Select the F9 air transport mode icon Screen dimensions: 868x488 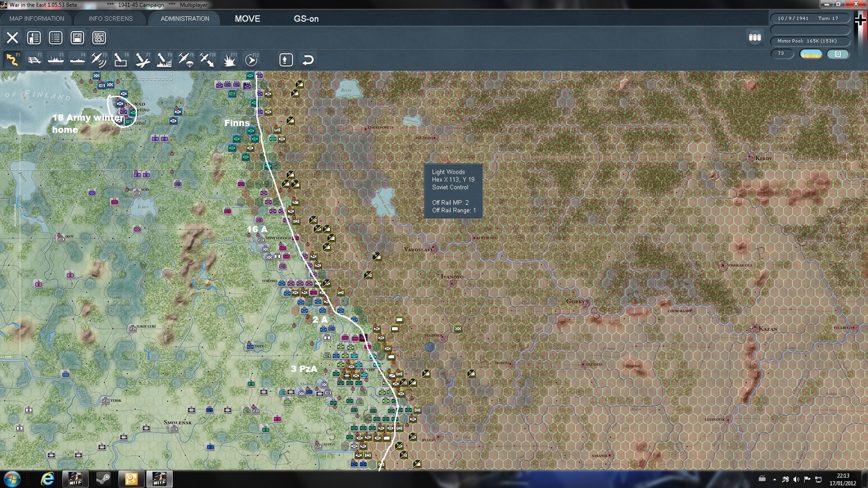click(x=186, y=60)
